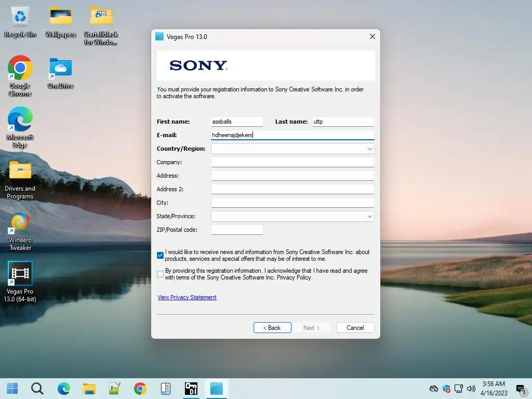532x399 pixels.
Task: Click the disabled Next button
Action: click(x=311, y=328)
